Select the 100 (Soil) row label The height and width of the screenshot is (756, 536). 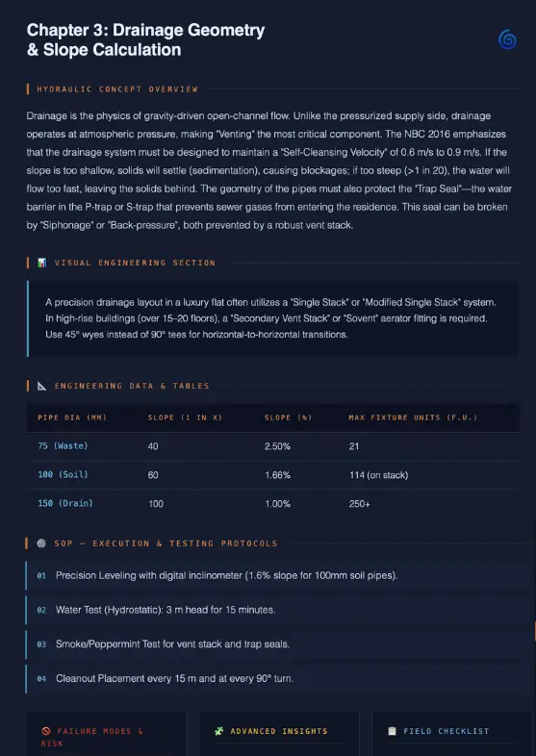[x=63, y=474]
